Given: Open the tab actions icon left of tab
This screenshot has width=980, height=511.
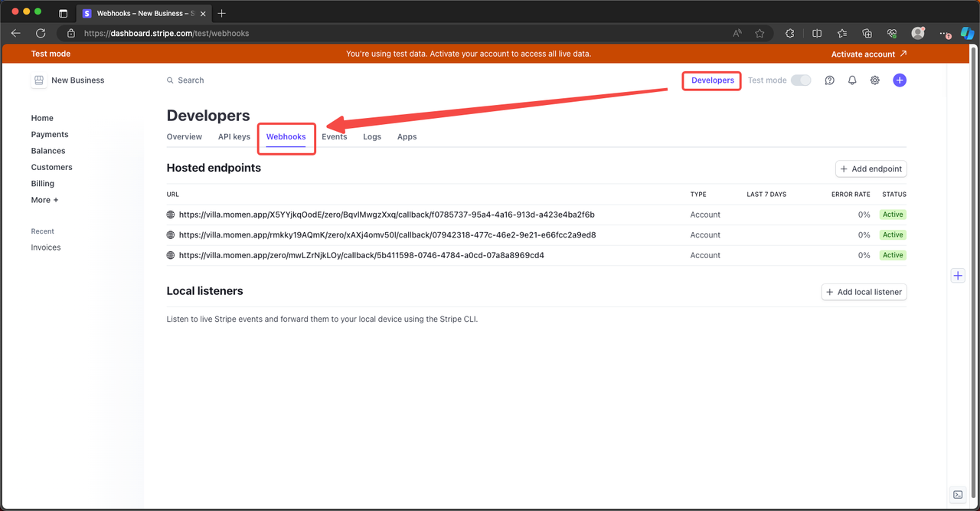Looking at the screenshot, I should coord(63,14).
